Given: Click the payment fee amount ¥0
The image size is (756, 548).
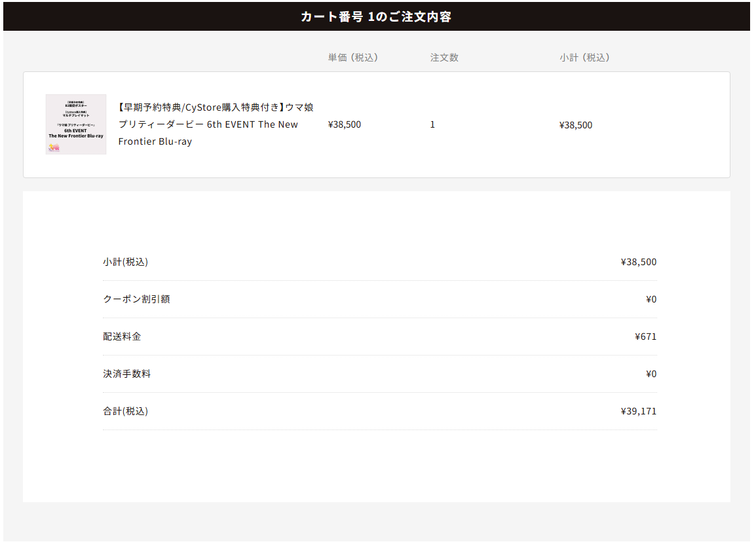Looking at the screenshot, I should coord(651,374).
